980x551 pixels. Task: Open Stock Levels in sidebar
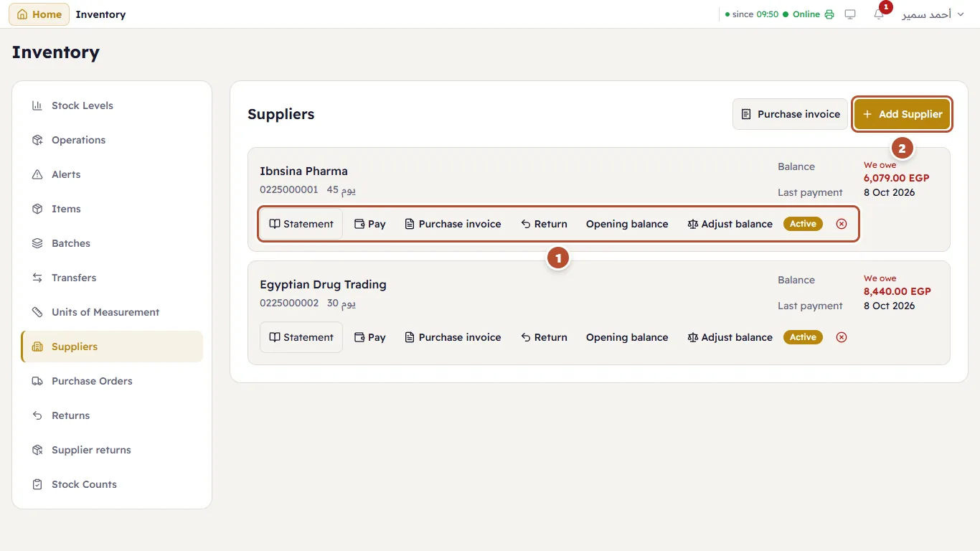pos(112,105)
